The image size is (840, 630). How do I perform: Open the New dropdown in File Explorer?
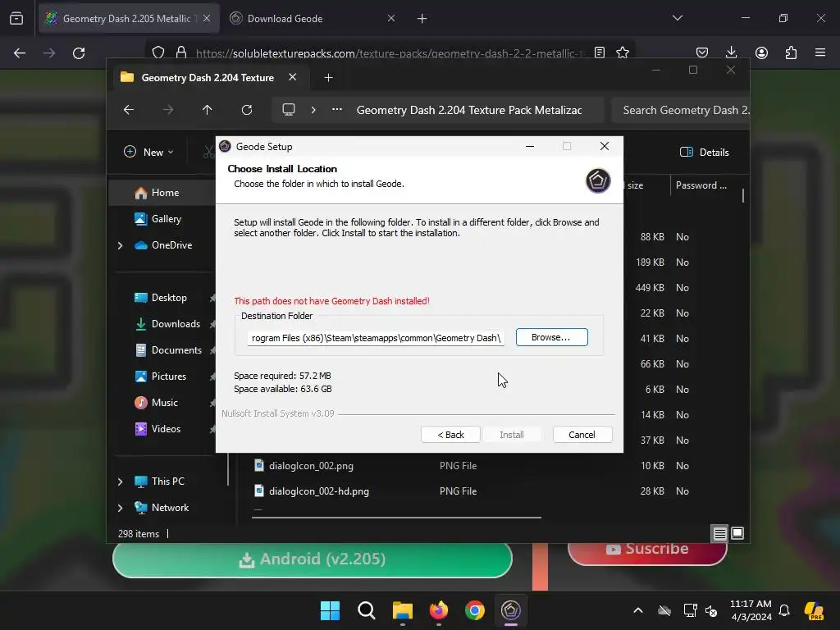pyautogui.click(x=148, y=152)
